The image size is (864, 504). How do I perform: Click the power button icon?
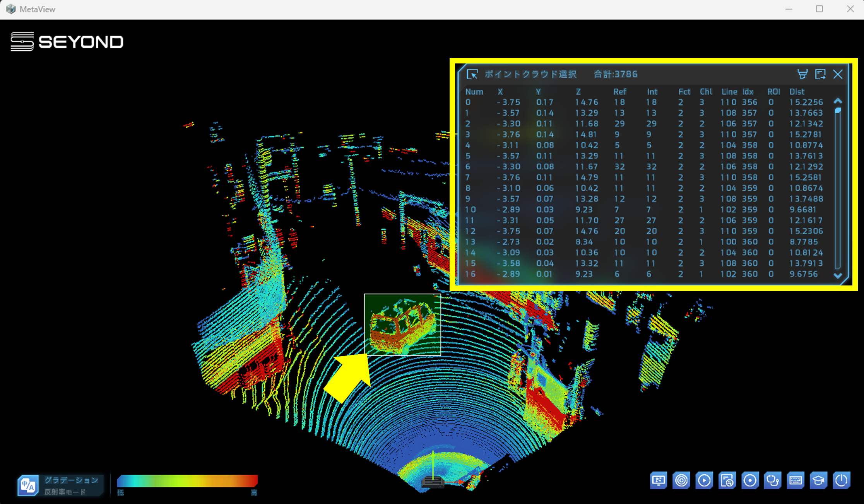(841, 481)
